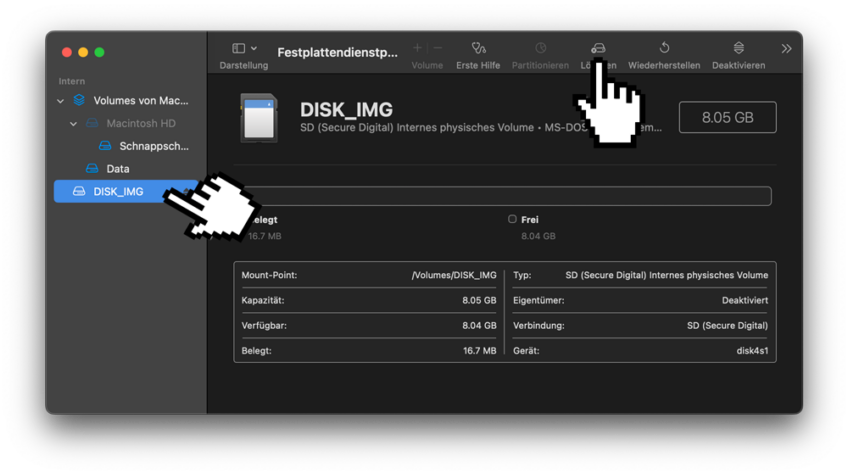Click the Partitionieren pie chart icon
The image size is (848, 474).
tap(540, 48)
